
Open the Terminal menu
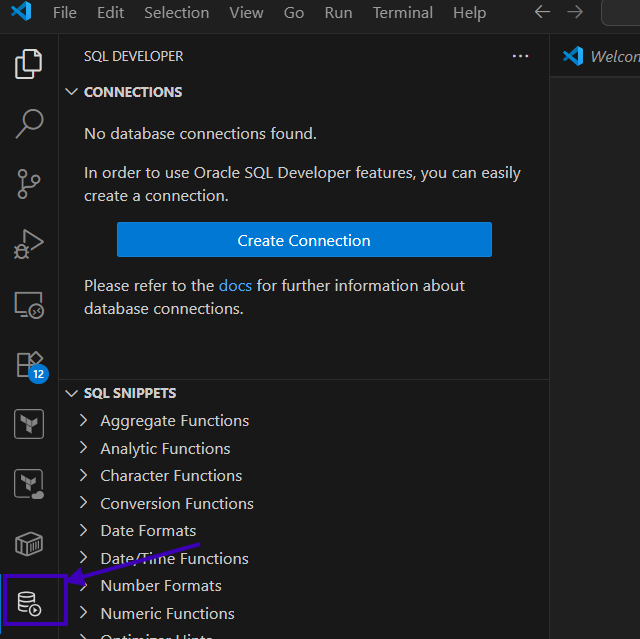tap(402, 13)
